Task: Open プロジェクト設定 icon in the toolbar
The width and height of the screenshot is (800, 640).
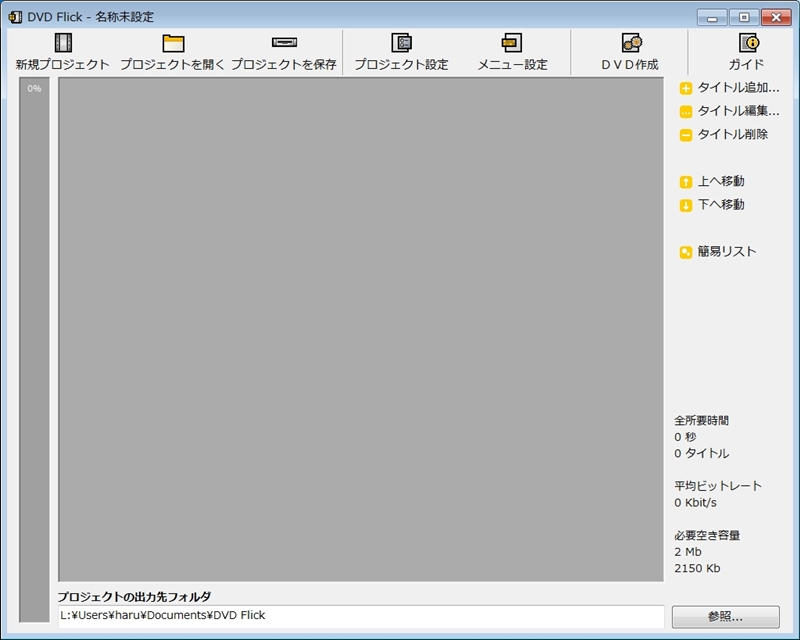Action: (402, 42)
